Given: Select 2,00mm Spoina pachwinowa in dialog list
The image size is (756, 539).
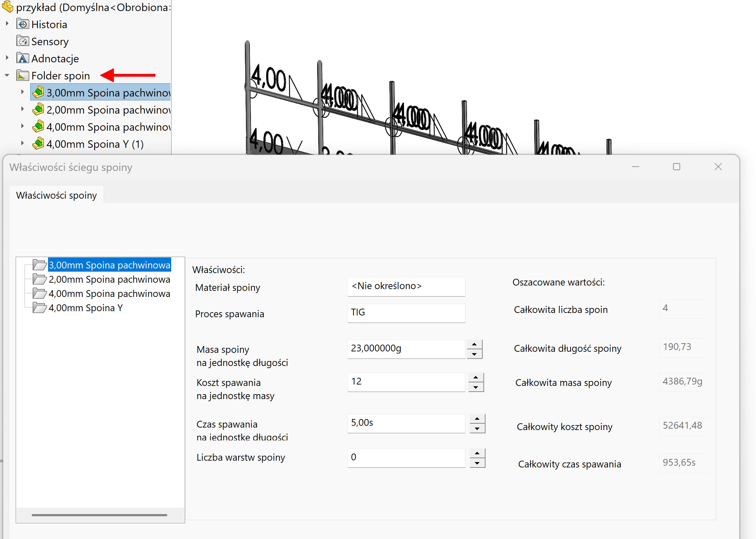Looking at the screenshot, I should coord(109,279).
